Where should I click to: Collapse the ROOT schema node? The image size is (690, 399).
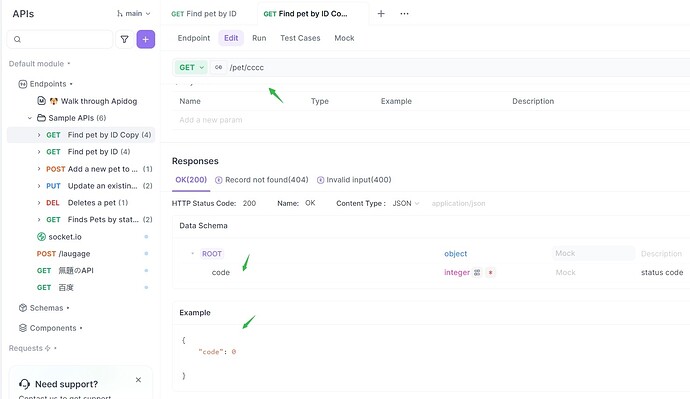(192, 254)
